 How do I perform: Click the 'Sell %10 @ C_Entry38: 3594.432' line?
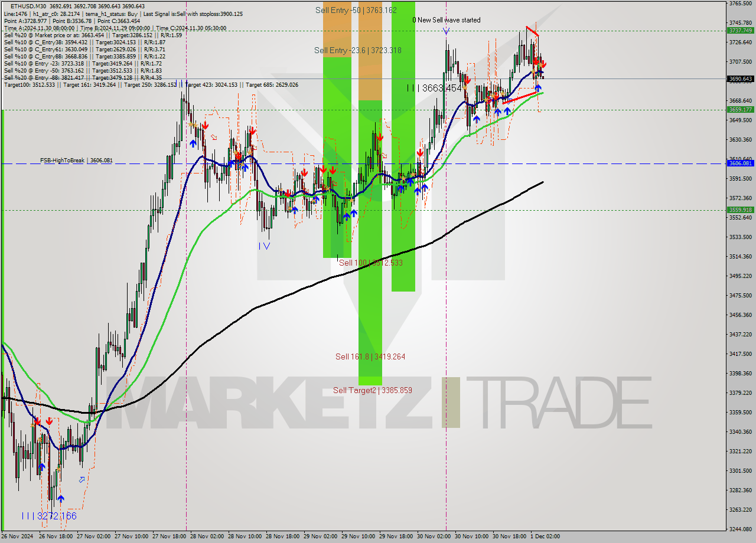point(84,42)
